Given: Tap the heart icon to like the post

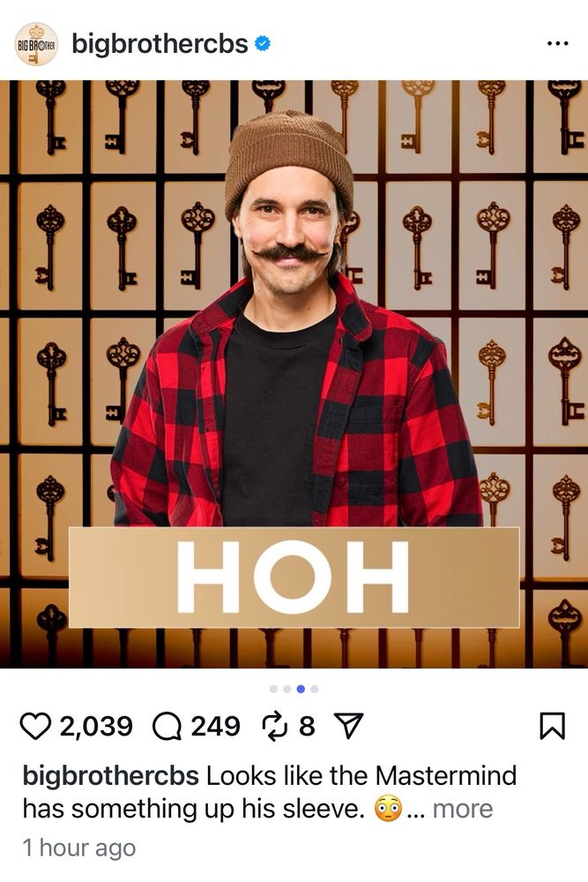Looking at the screenshot, I should coord(35,726).
